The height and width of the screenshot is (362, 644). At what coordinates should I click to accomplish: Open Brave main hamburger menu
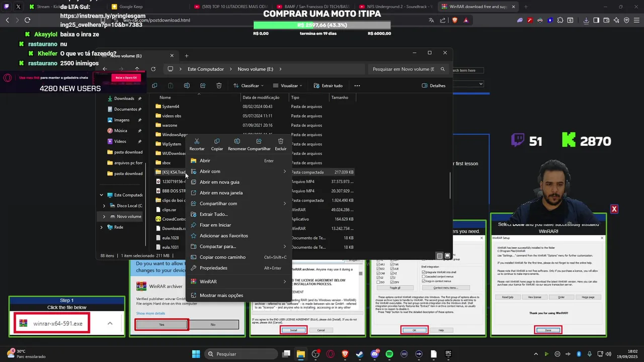(636, 20)
